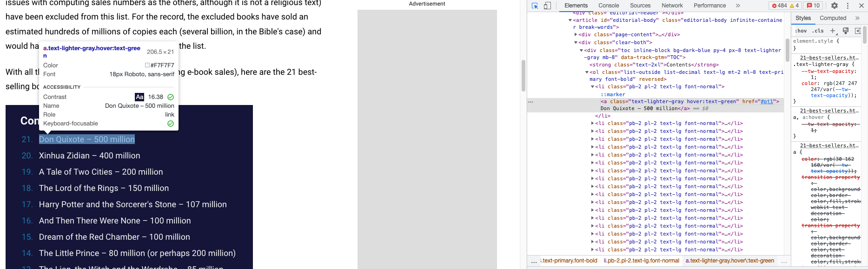868x269 pixels.
Task: Open A Tale of Two Cities link
Action: (x=101, y=172)
